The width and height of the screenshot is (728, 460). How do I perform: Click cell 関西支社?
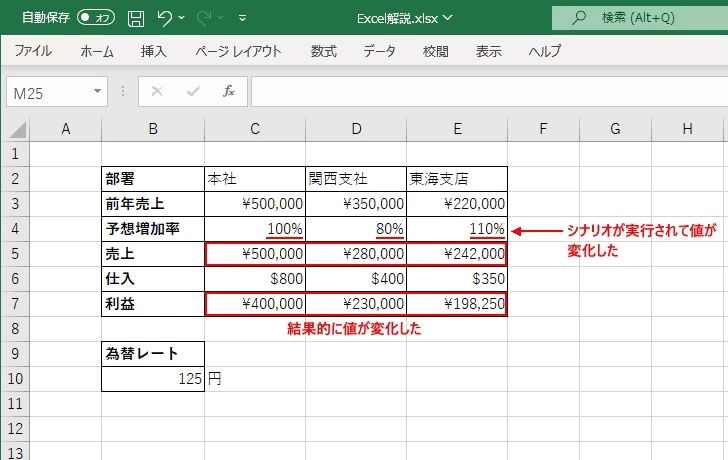356,179
